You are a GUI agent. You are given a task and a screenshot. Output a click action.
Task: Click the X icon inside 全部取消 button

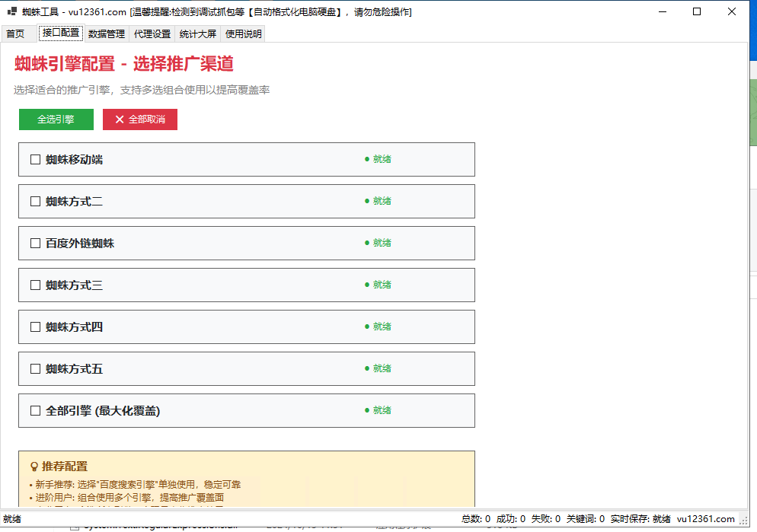pyautogui.click(x=119, y=119)
